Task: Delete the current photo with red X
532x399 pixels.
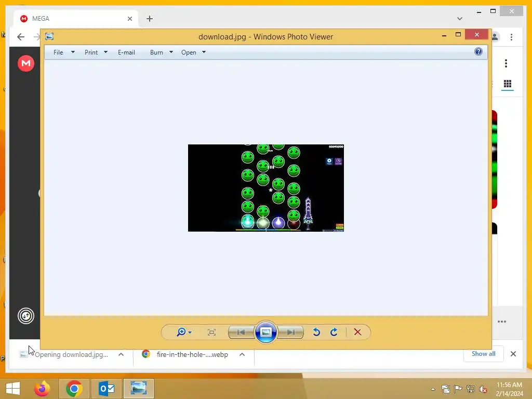Action: point(357,332)
